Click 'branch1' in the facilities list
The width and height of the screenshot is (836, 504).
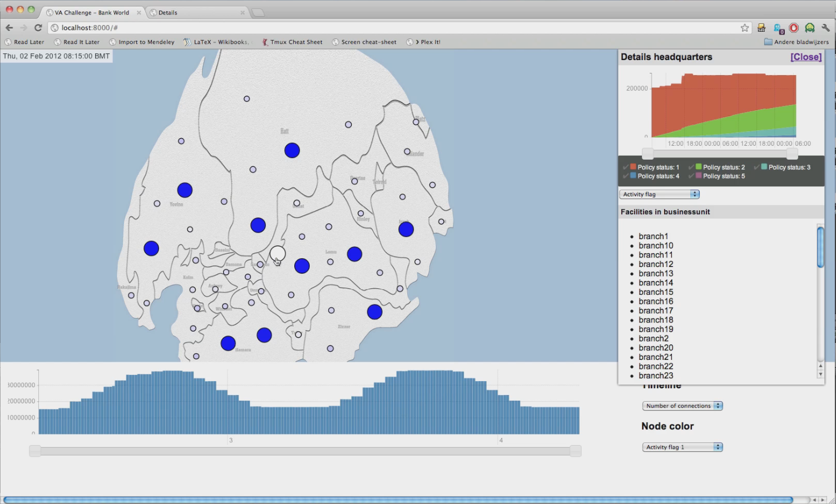654,236
